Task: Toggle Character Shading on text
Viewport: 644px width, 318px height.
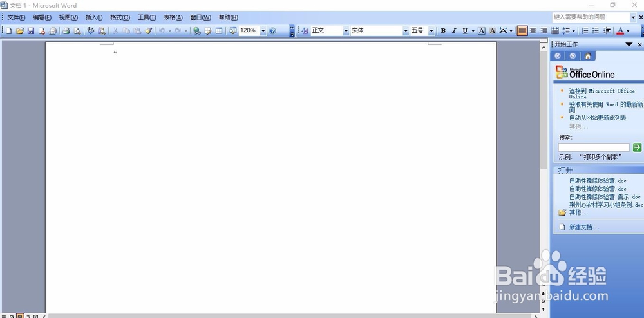Action: point(493,31)
